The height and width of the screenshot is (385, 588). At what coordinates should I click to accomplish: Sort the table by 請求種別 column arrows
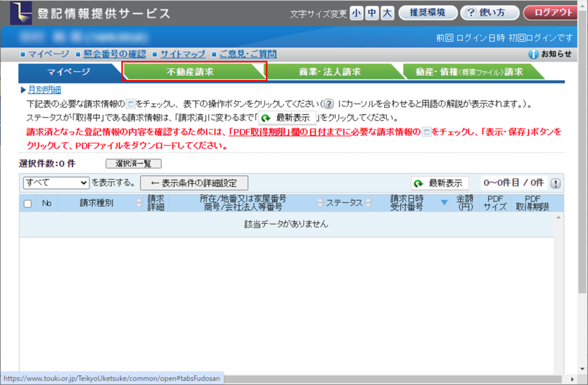tap(138, 203)
